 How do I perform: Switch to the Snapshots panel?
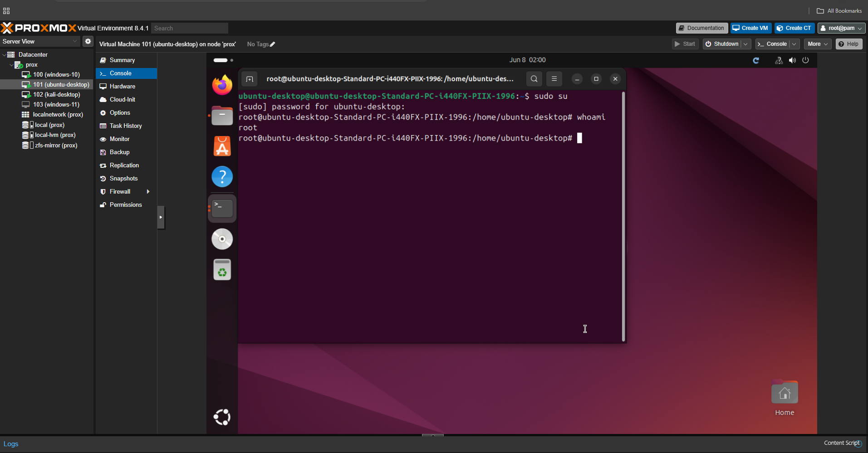[x=123, y=178]
